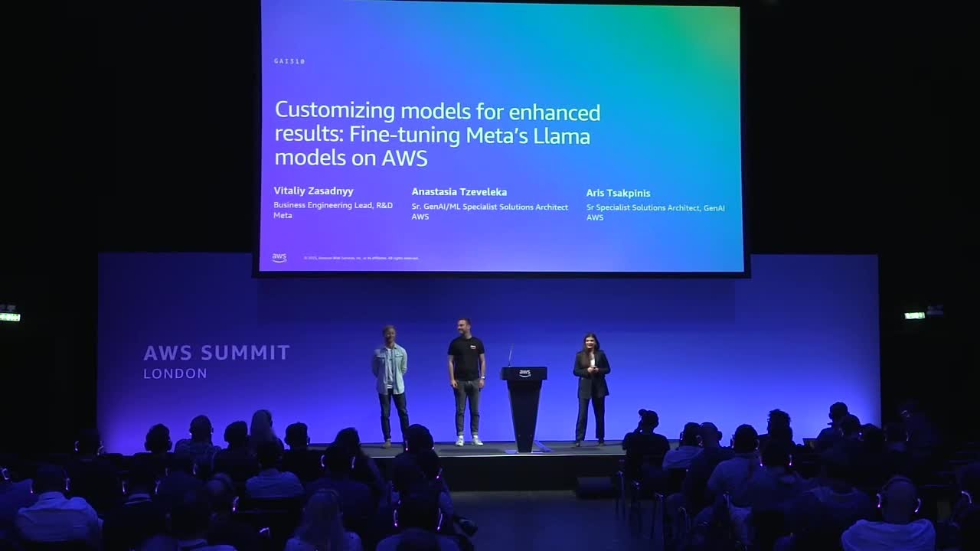Viewport: 980px width, 551px height.
Task: Click "Business Engineering Lead, R&D" text
Action: click(333, 205)
